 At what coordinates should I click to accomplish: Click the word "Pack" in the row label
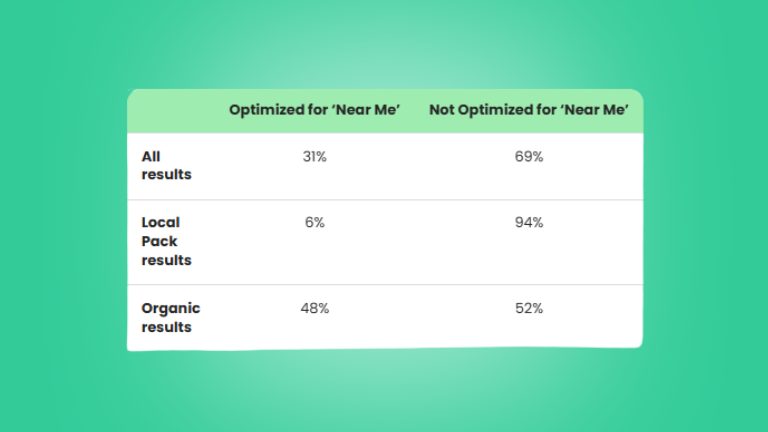(x=159, y=241)
